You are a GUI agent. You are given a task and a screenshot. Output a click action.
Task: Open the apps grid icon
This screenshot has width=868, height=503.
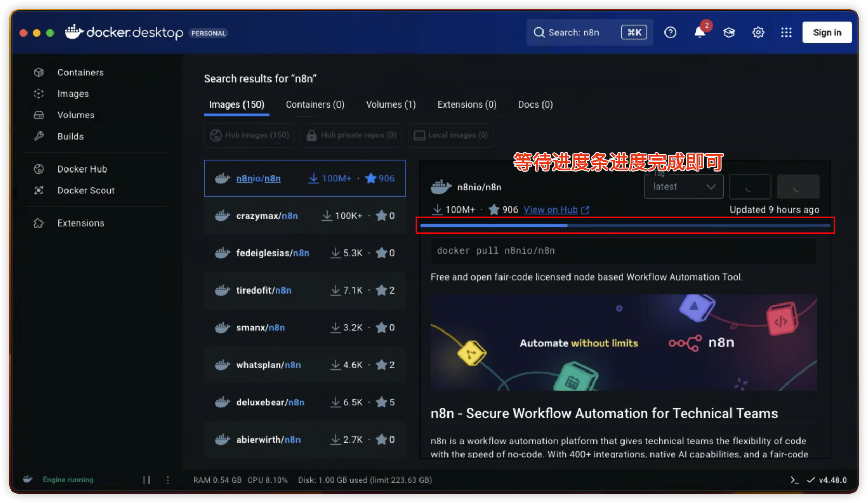click(x=786, y=33)
